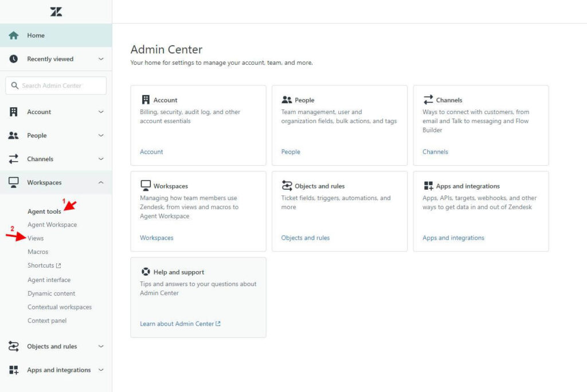Click 'Billing, security, audit log' description text
This screenshot has height=392, width=587.
pos(190,116)
